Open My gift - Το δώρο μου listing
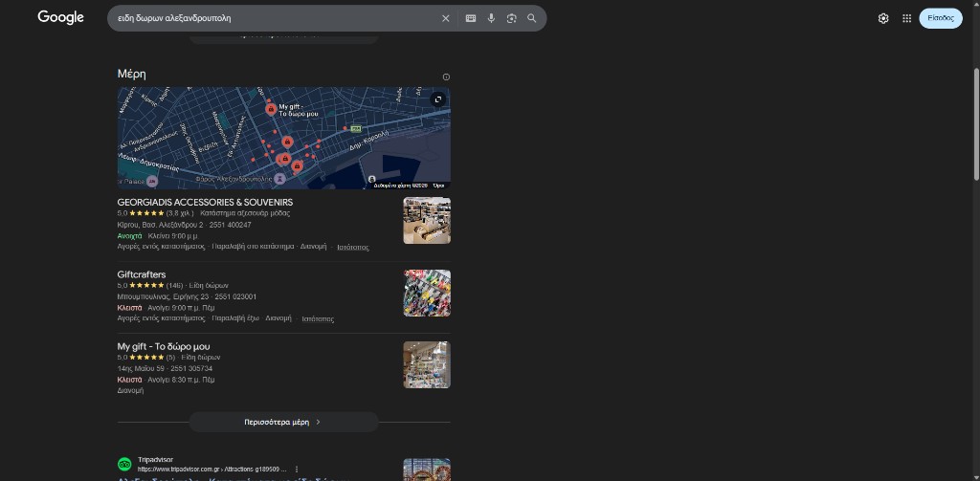Screen dimensions: 980x481 tap(164, 346)
